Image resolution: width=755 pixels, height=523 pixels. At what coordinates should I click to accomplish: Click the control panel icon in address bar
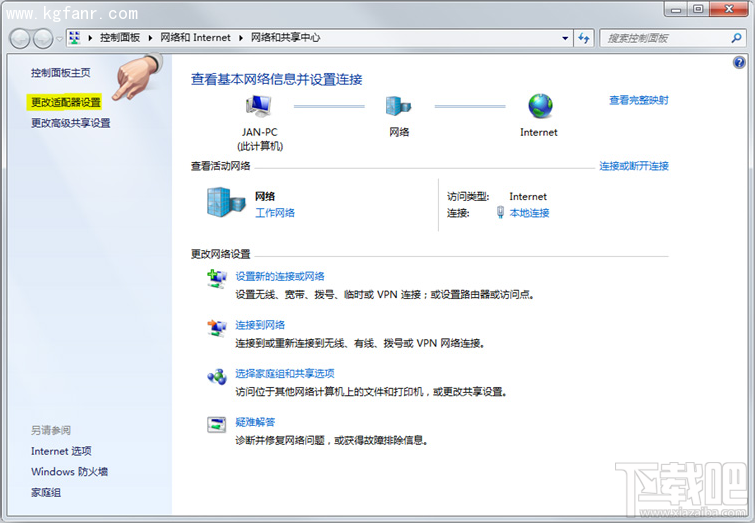pyautogui.click(x=75, y=38)
